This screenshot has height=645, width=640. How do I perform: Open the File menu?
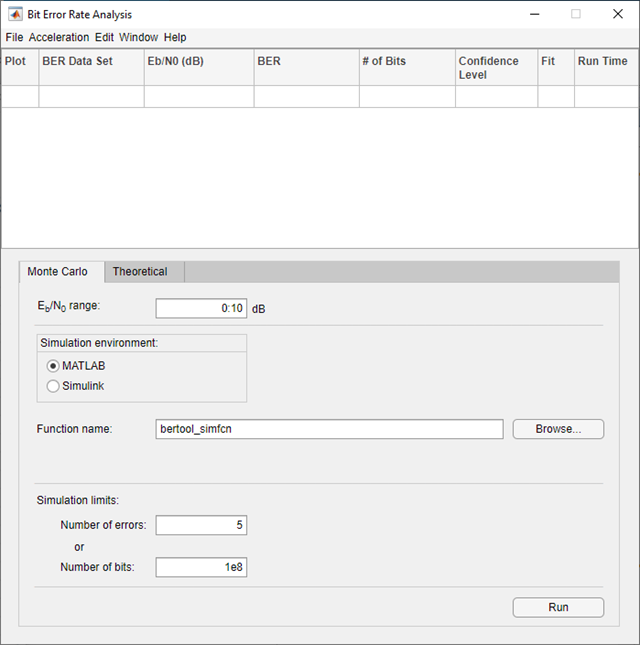[x=14, y=37]
